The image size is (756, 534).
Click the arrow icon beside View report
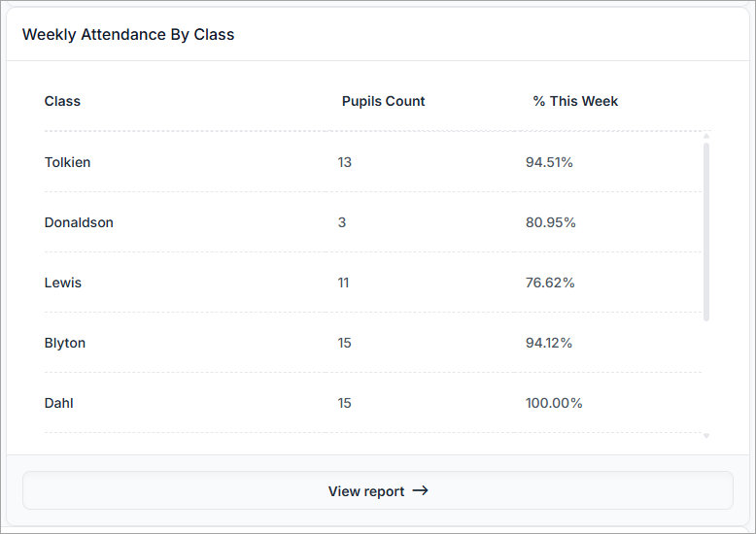pos(420,491)
